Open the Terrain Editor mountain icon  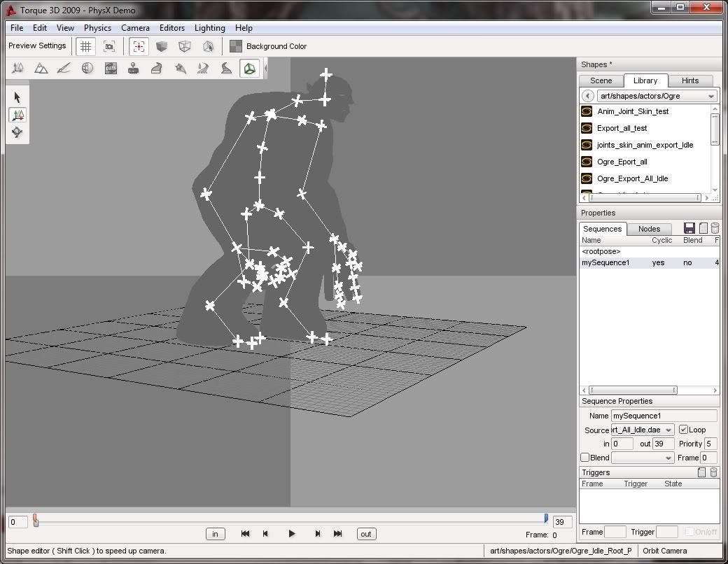pos(41,69)
